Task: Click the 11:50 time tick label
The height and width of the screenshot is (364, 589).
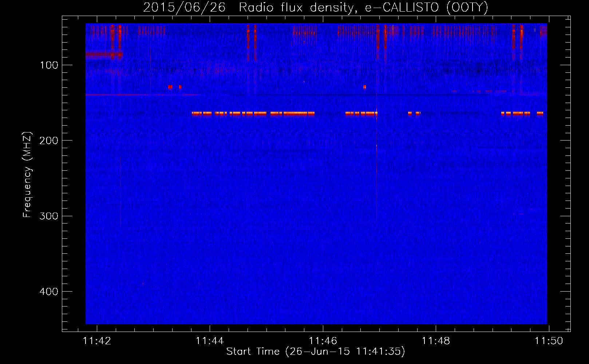Action: pyautogui.click(x=549, y=341)
